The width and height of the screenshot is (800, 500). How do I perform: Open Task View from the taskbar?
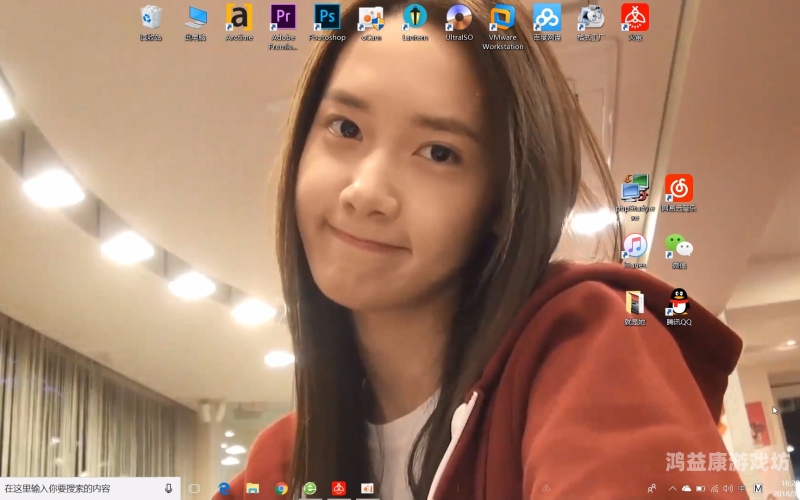[194, 488]
